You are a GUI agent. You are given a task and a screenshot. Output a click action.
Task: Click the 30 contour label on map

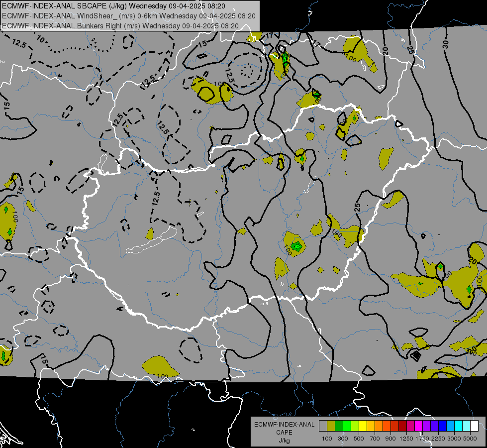[446, 44]
